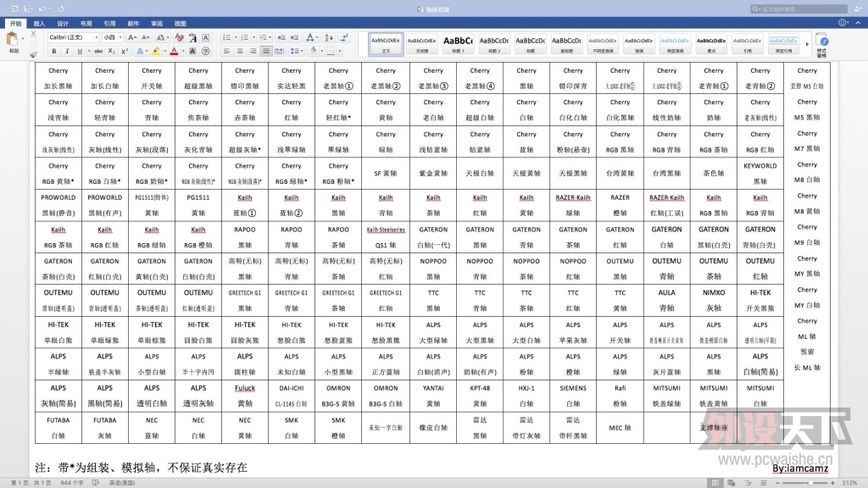Decrease indent icon
868x488 pixels.
tap(281, 37)
